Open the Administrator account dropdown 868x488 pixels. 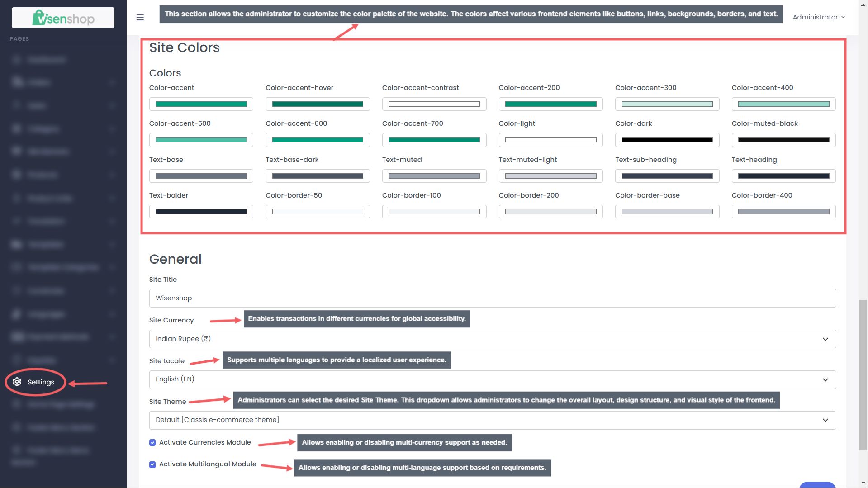coord(818,17)
